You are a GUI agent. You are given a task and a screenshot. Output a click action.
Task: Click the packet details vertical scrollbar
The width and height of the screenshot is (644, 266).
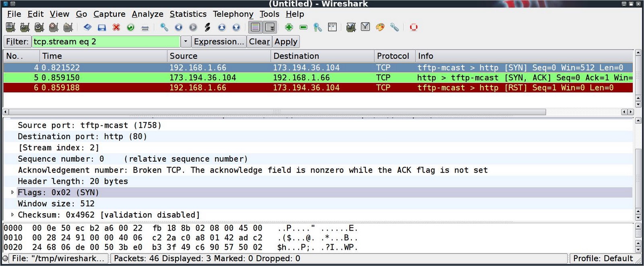pyautogui.click(x=638, y=178)
